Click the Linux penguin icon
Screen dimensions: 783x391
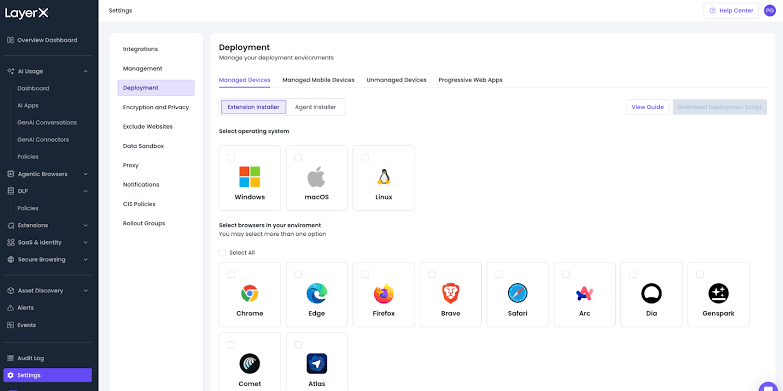click(x=384, y=177)
